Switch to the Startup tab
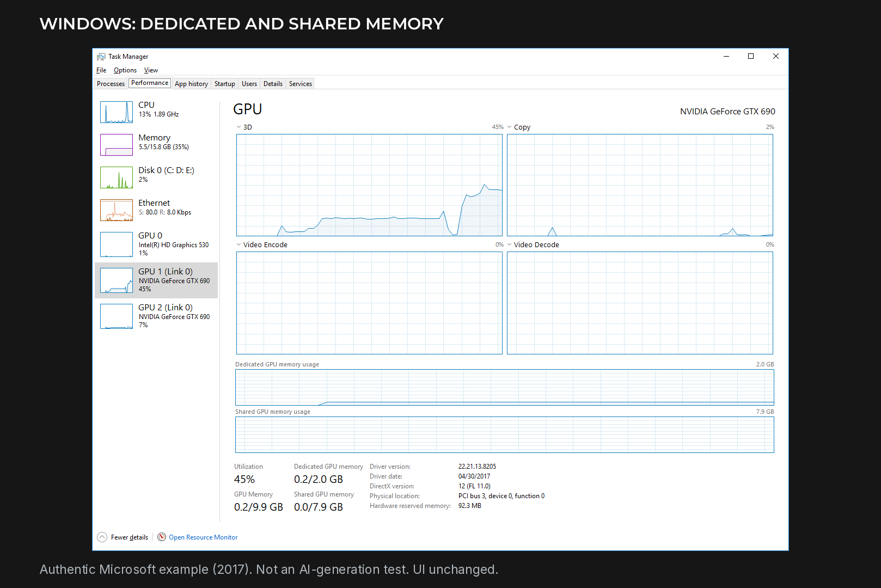Viewport: 881px width, 588px height. [x=225, y=84]
